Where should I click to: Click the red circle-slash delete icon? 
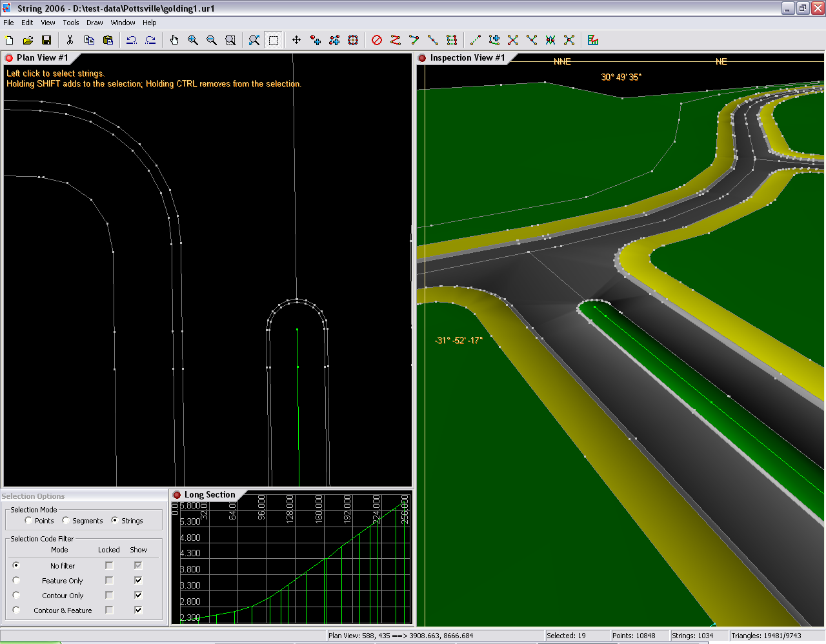[x=377, y=40]
